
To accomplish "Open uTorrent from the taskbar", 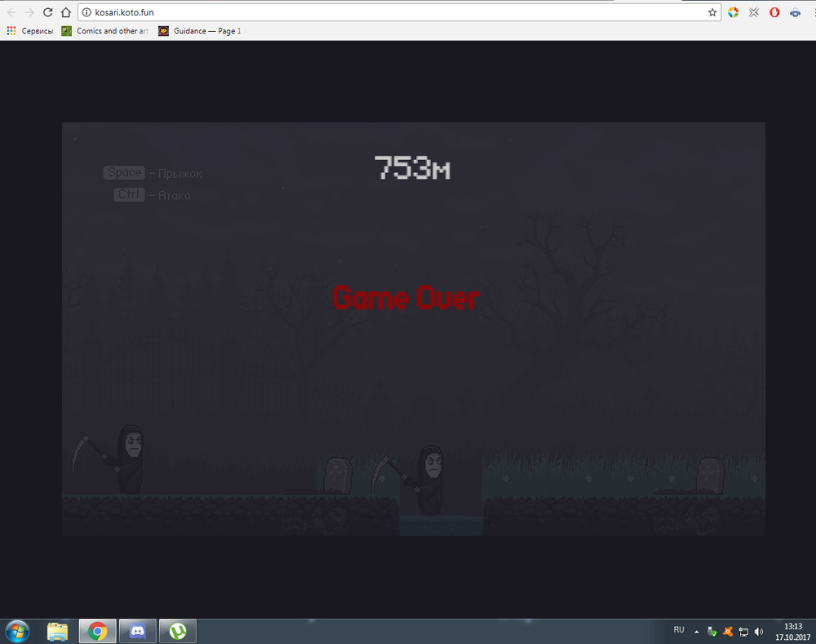I will [177, 631].
